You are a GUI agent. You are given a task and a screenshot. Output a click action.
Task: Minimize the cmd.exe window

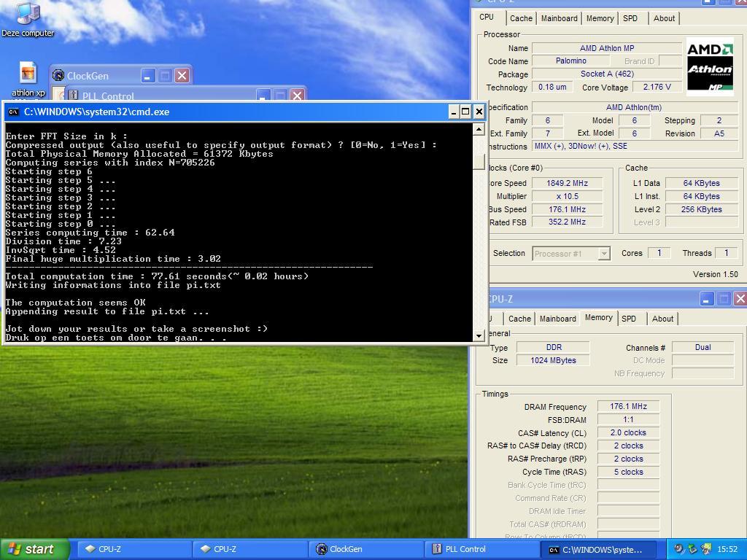click(454, 112)
